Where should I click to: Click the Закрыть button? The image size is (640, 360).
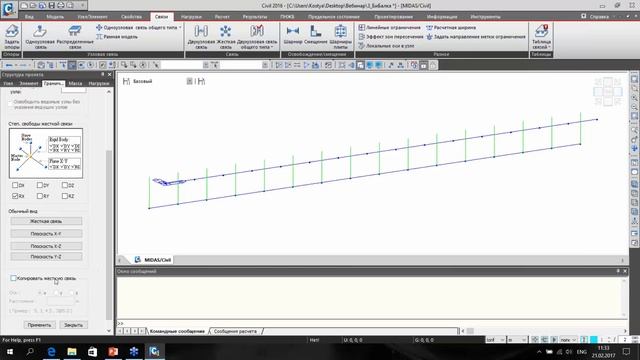[x=73, y=325]
